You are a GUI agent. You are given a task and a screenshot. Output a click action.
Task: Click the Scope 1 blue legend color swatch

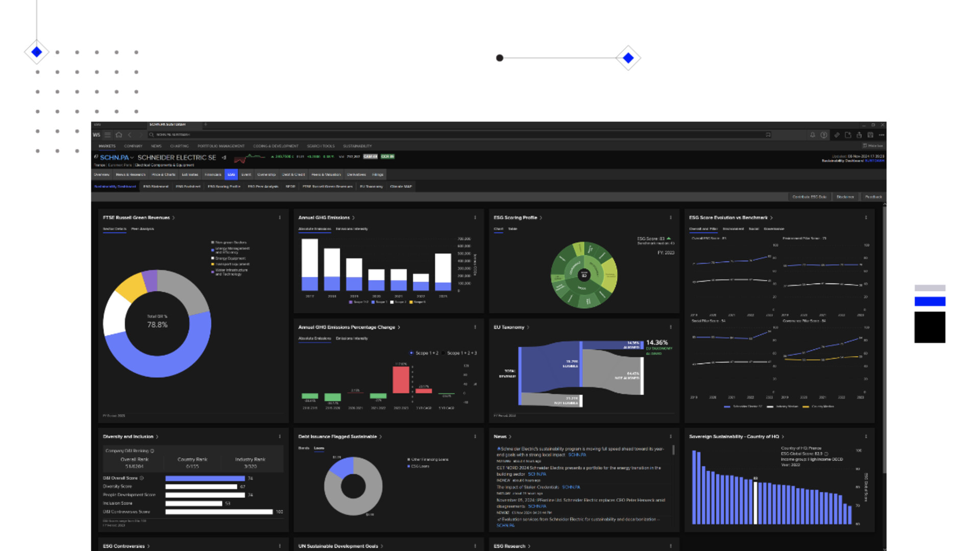tap(373, 302)
